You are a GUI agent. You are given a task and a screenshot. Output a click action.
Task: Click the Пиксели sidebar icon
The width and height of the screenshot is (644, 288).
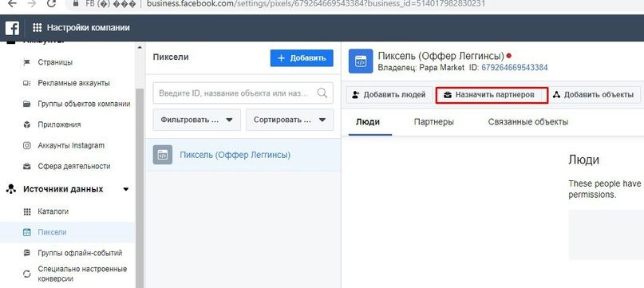pos(27,232)
